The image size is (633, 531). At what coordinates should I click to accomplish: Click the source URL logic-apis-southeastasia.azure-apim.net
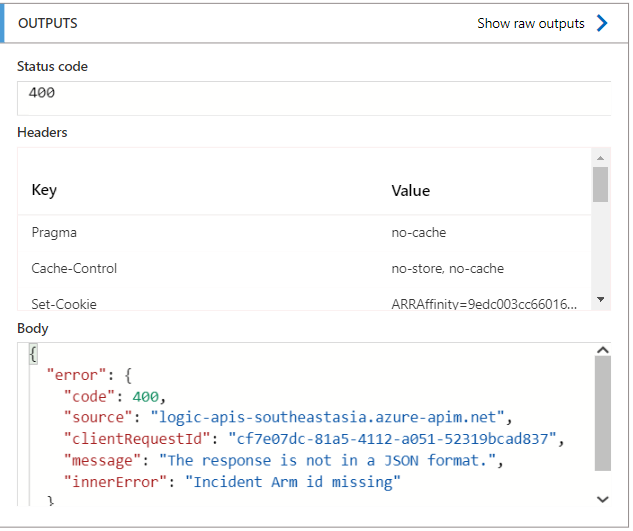coord(327,418)
